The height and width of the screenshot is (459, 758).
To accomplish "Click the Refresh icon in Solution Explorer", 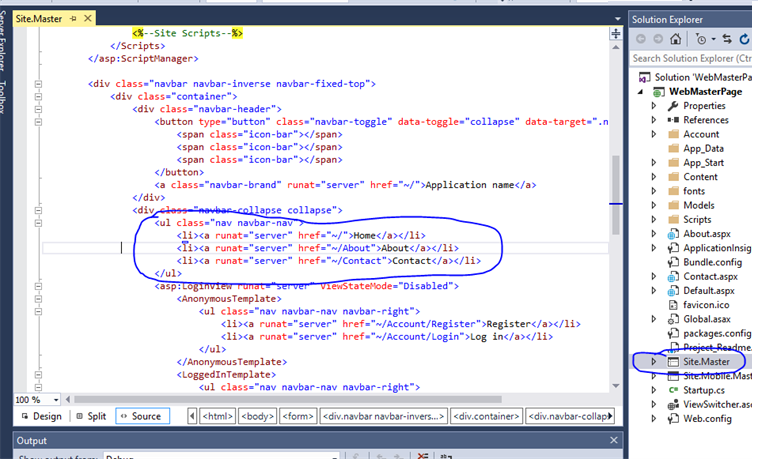I will tap(744, 39).
